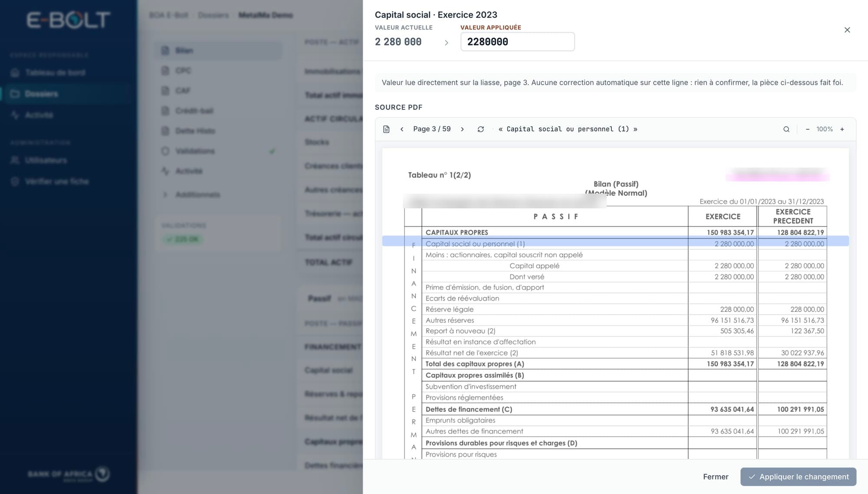Select highlighted Capital social ou personnel row
Image resolution: width=868 pixels, height=494 pixels.
pyautogui.click(x=615, y=241)
